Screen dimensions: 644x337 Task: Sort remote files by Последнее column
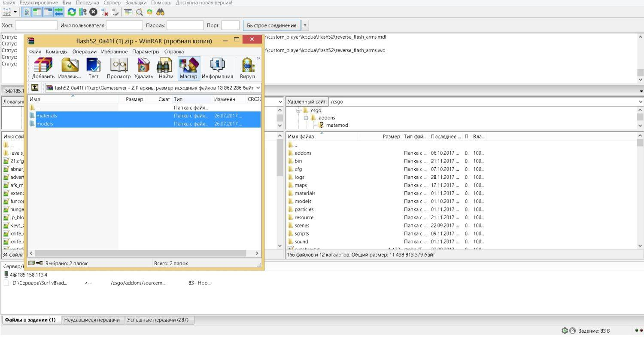pos(446,136)
